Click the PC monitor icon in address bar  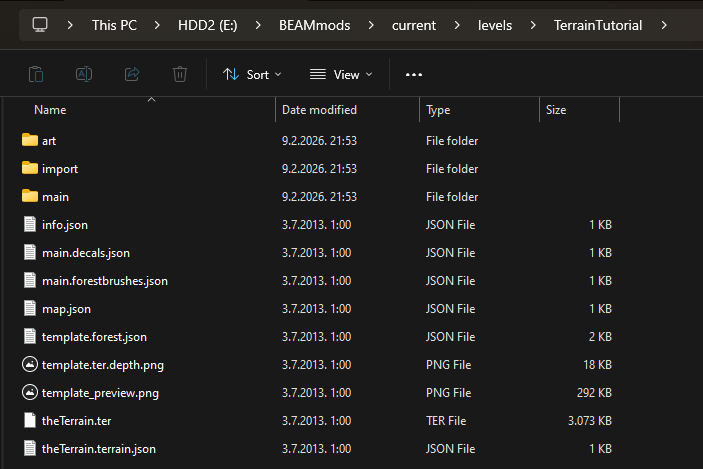40,25
